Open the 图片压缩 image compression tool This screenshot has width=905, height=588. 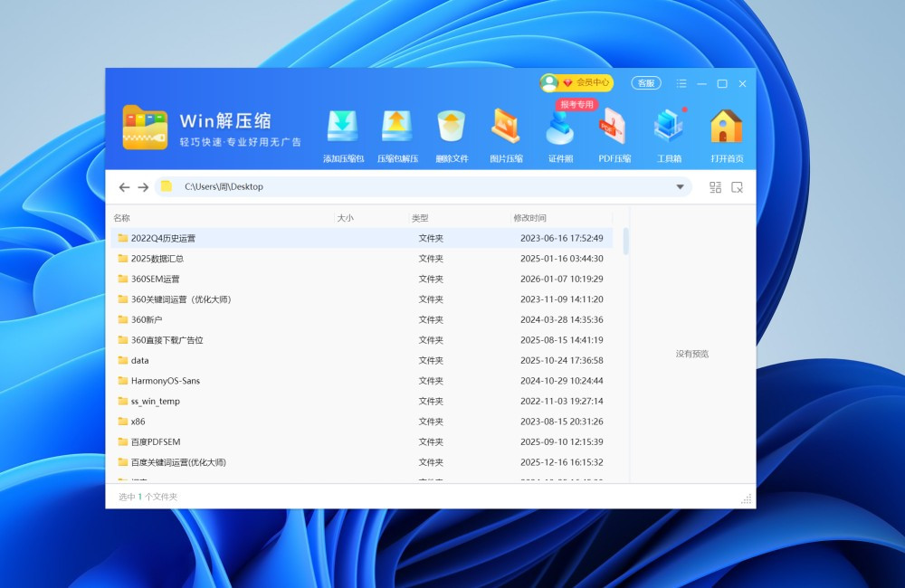506,127
